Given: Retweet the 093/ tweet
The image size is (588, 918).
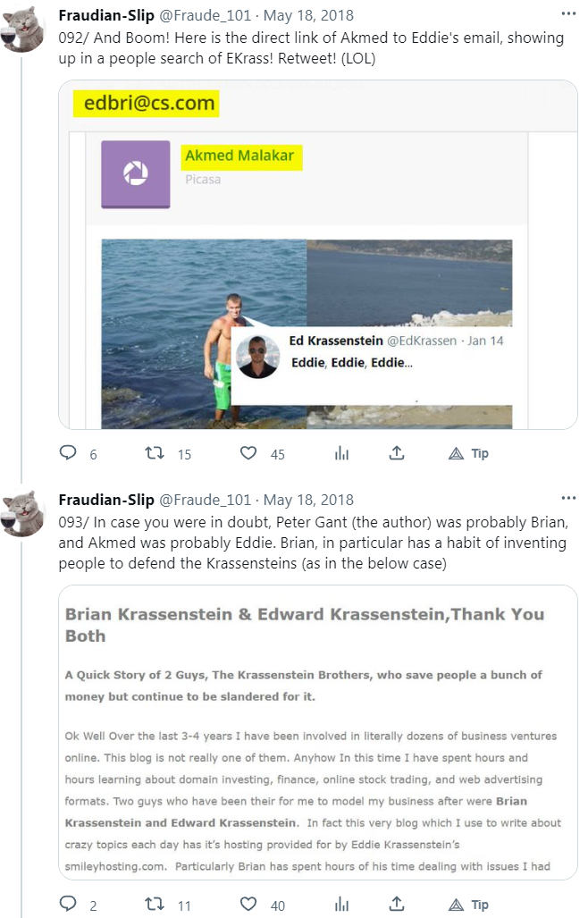Looking at the screenshot, I should pyautogui.click(x=155, y=905).
